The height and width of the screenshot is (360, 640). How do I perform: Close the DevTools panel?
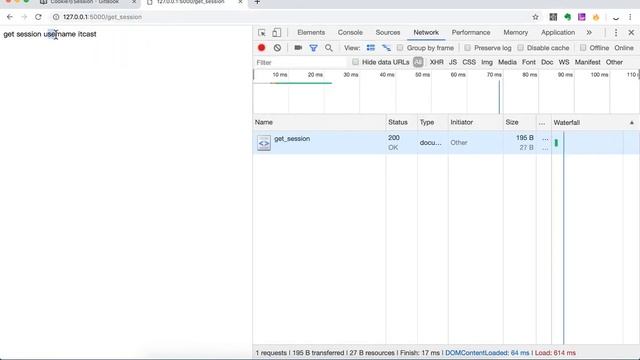[631, 33]
